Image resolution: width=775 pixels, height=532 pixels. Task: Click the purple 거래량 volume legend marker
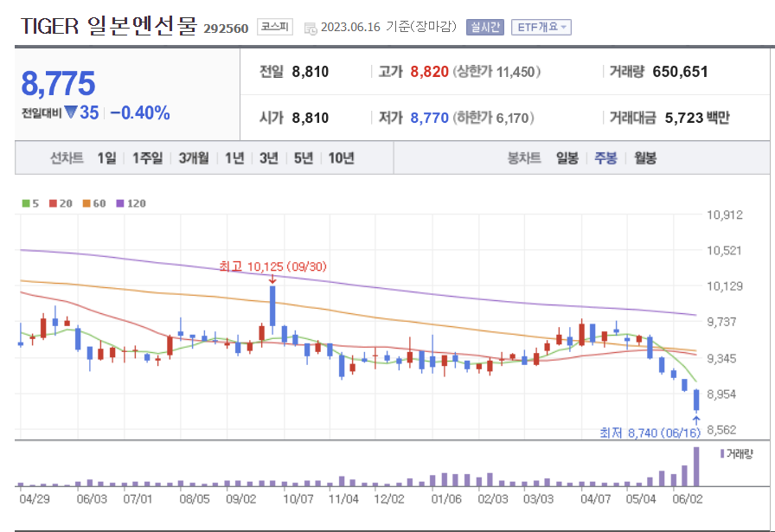[722, 453]
